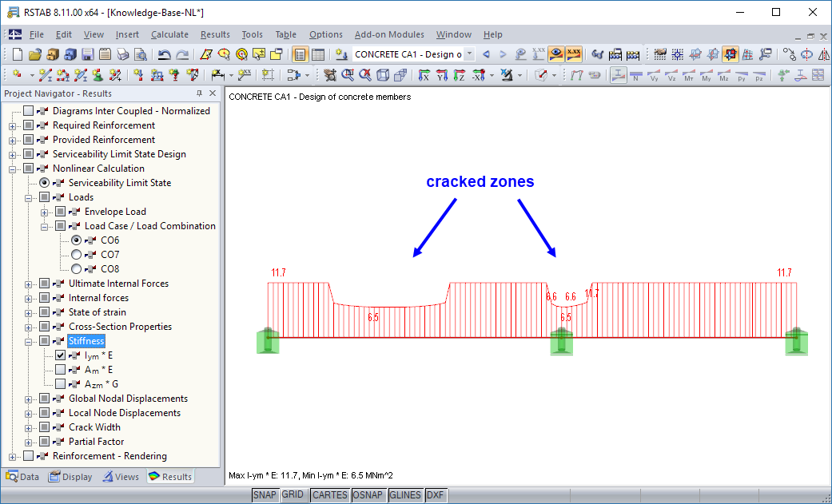The image size is (832, 504).
Task: Click the Print toolbar icon
Action: (x=122, y=54)
